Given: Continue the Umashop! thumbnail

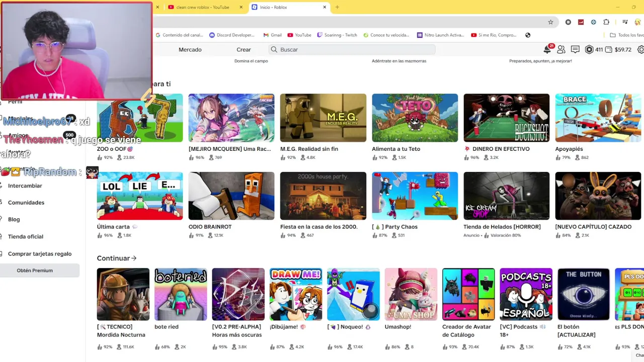Looking at the screenshot, I should 411,294.
